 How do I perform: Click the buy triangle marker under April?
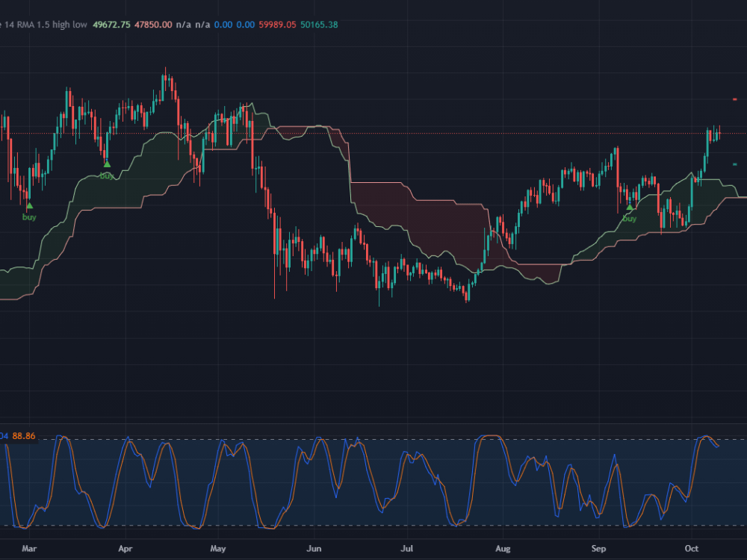[x=107, y=163]
